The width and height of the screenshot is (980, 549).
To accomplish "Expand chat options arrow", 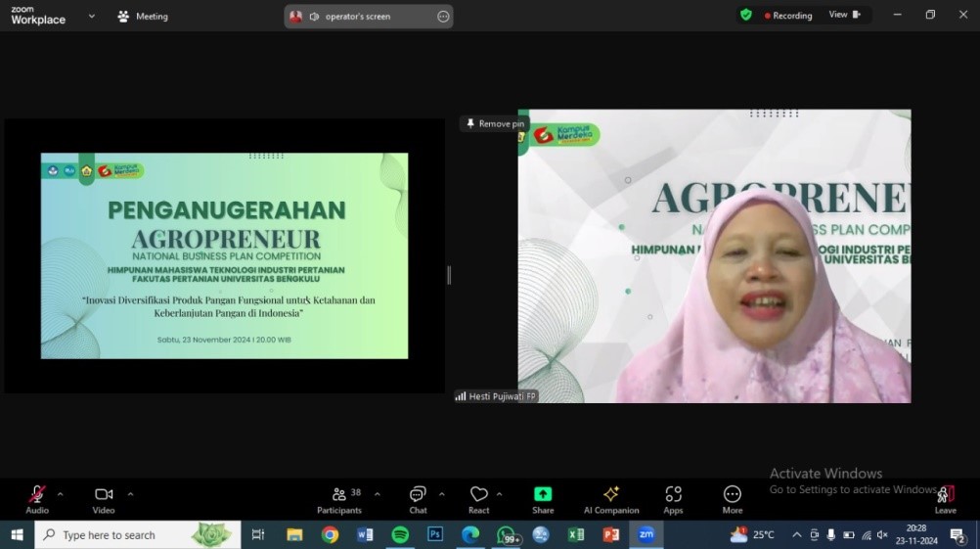I will (x=441, y=494).
